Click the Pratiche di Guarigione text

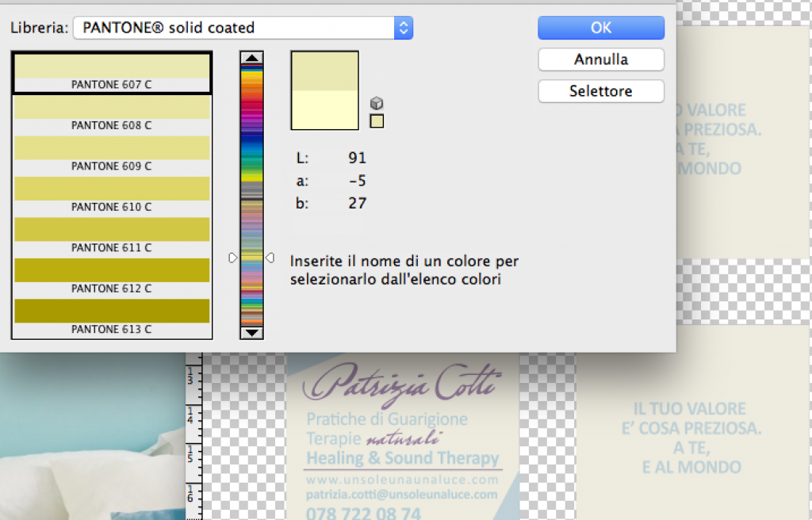tap(387, 419)
